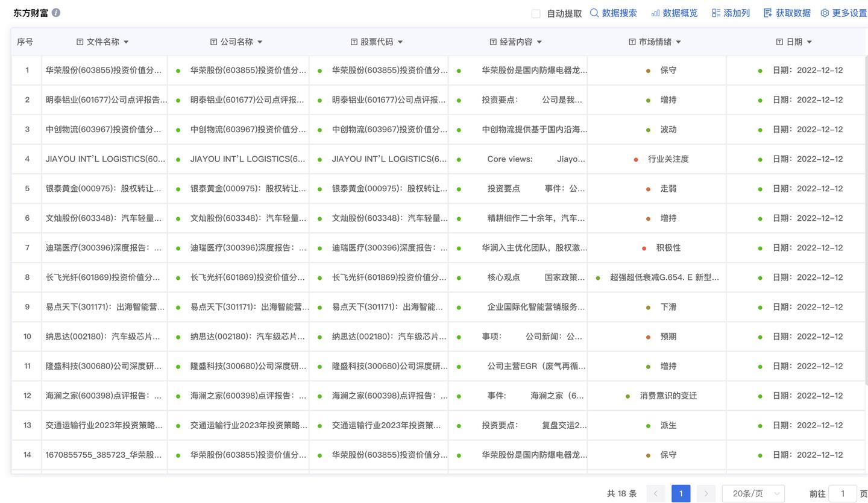The width and height of the screenshot is (868, 503).
Task: Click the 更多设置 button label
Action: [x=849, y=13]
